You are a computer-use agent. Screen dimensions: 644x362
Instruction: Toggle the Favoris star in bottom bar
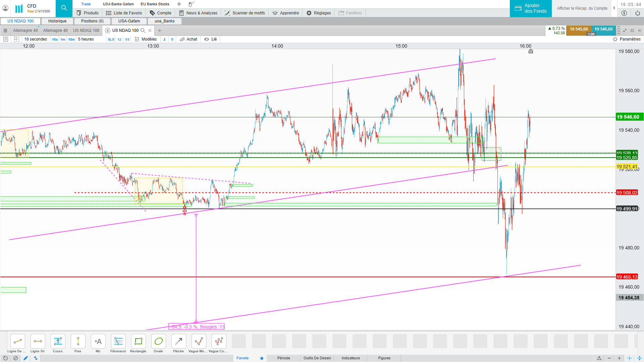point(262,358)
